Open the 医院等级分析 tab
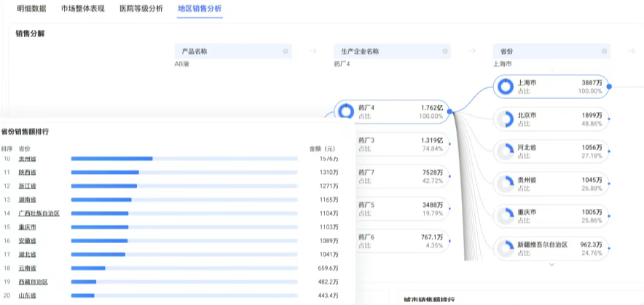This screenshot has width=644, height=305. [x=141, y=9]
